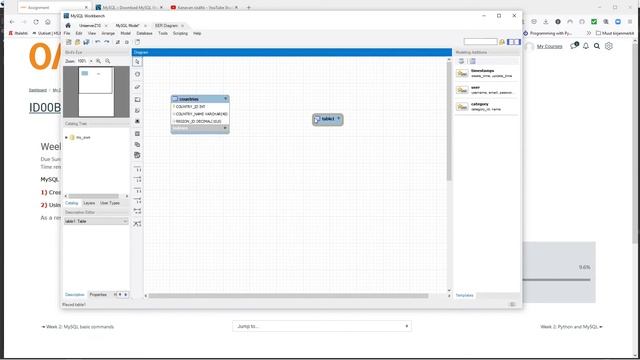This screenshot has width=640, height=360.
Task: Select the place new view tool
Action: [x=138, y=144]
